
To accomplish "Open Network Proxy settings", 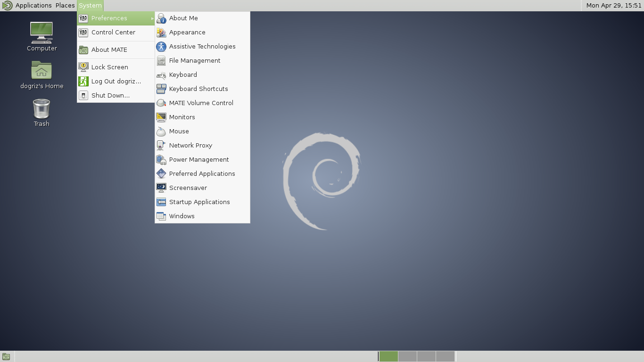I will (x=202, y=146).
